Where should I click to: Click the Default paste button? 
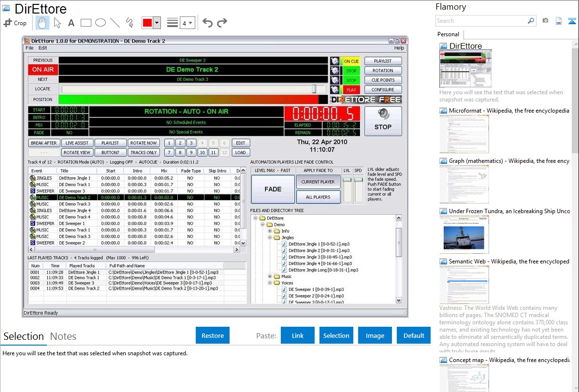point(414,335)
